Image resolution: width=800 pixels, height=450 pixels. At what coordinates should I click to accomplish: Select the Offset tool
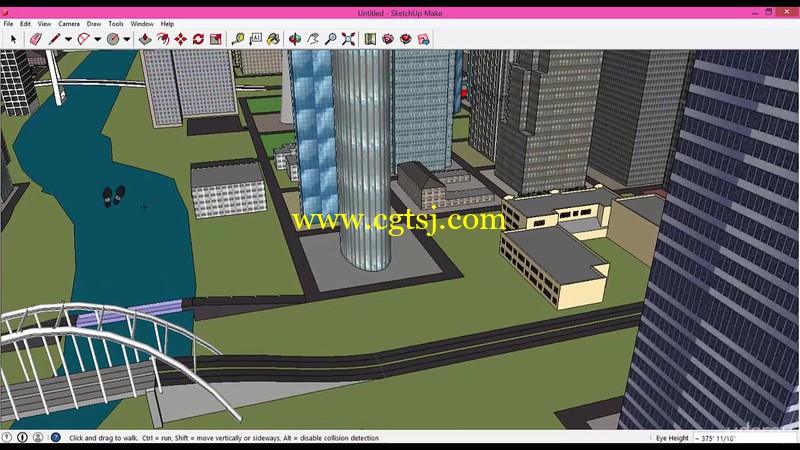tap(163, 39)
